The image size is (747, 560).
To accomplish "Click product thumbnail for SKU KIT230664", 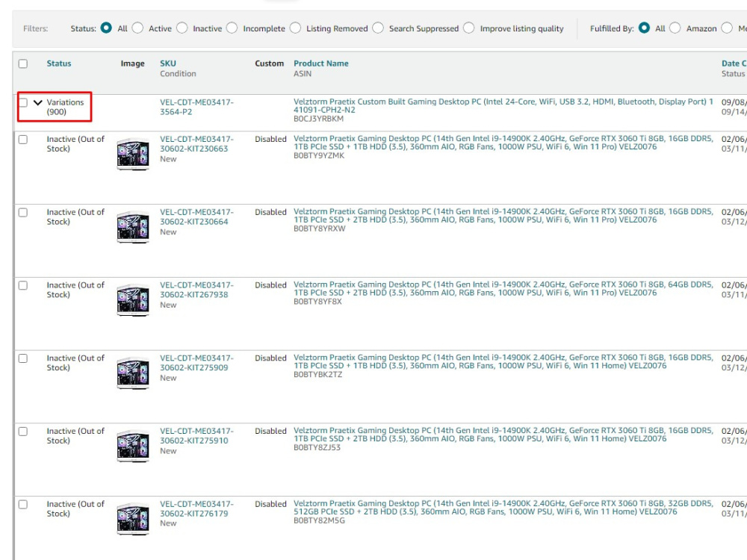I will 133,227.
